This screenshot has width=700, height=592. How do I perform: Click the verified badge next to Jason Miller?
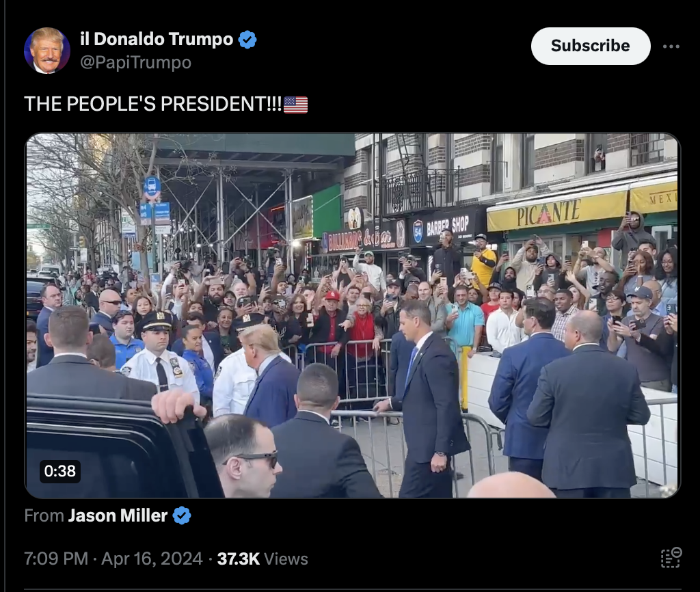[x=182, y=515]
